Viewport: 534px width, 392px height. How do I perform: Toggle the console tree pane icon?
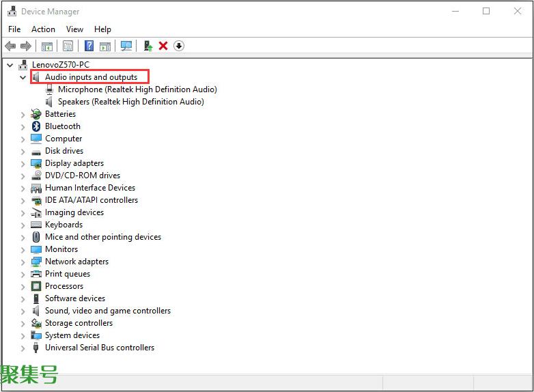coord(47,46)
